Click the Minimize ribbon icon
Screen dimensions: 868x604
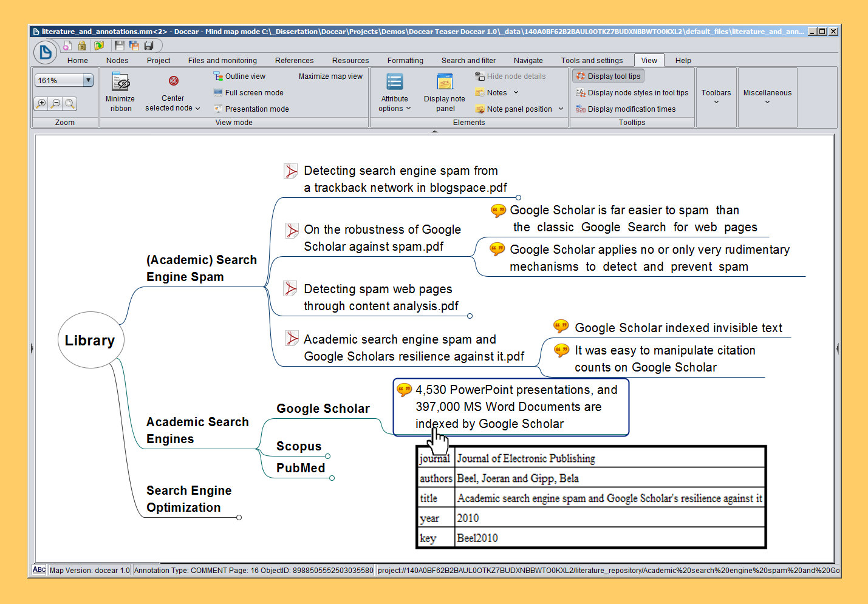[x=120, y=83]
